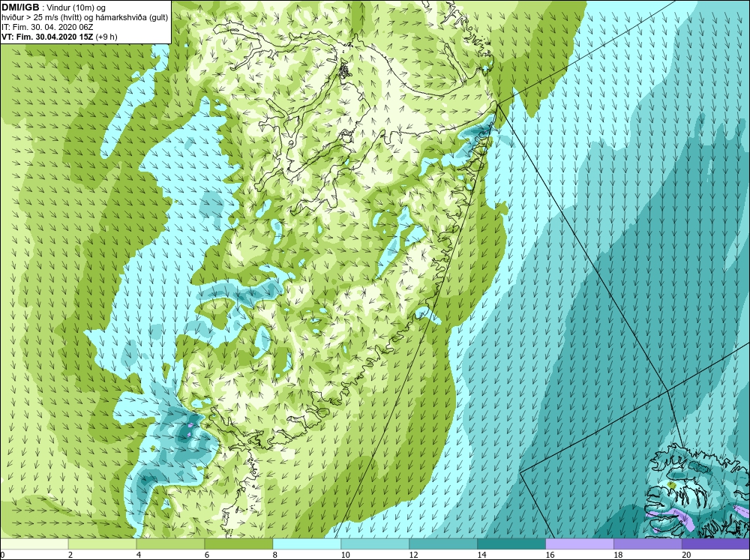Click the legend label '2'

click(70, 555)
